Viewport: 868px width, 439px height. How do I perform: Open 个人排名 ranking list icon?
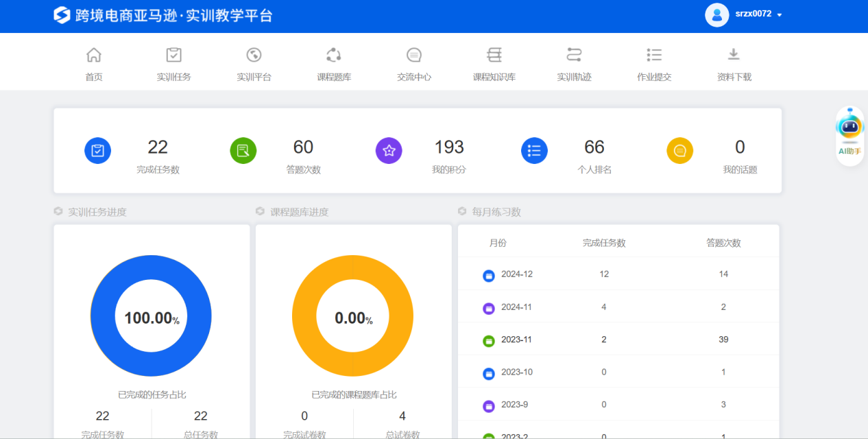[534, 151]
